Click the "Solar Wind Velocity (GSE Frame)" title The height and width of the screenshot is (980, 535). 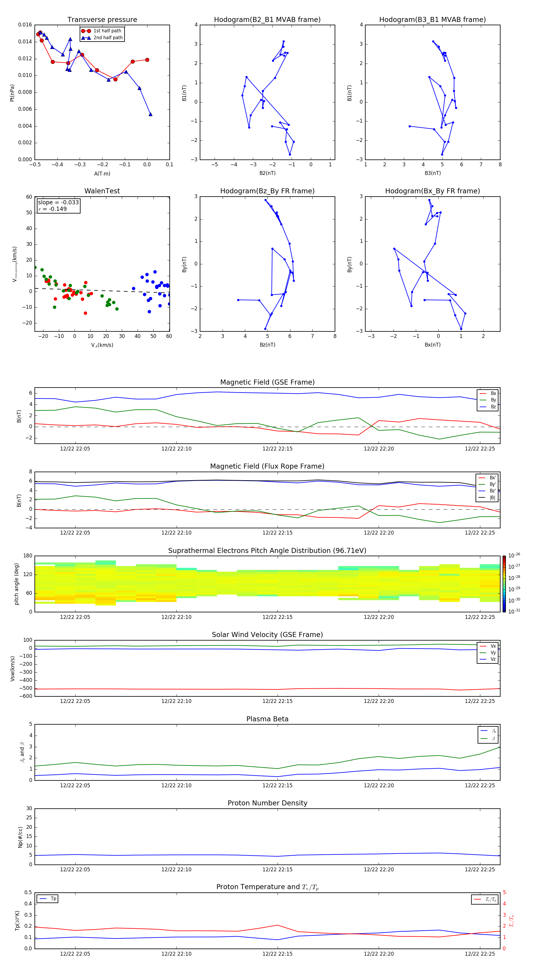(267, 635)
